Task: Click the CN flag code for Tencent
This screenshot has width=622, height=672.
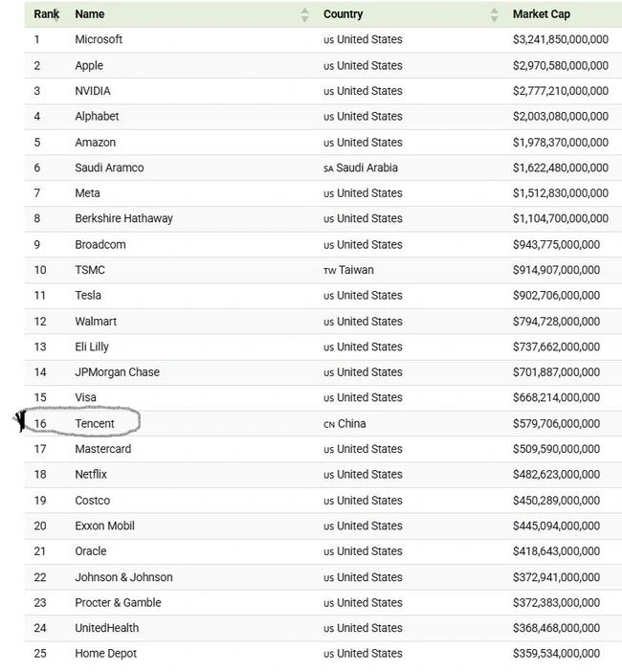Action: pos(329,424)
